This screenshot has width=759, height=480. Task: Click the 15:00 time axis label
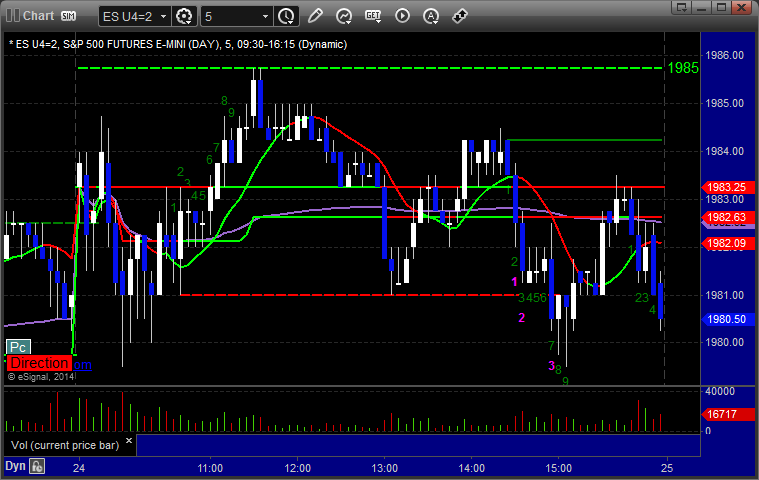point(559,468)
